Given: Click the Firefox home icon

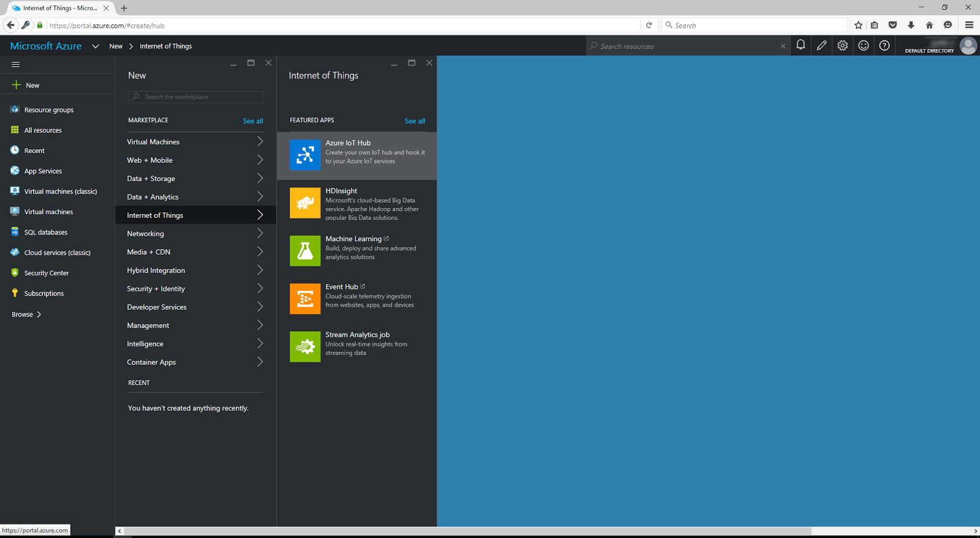Looking at the screenshot, I should (929, 25).
